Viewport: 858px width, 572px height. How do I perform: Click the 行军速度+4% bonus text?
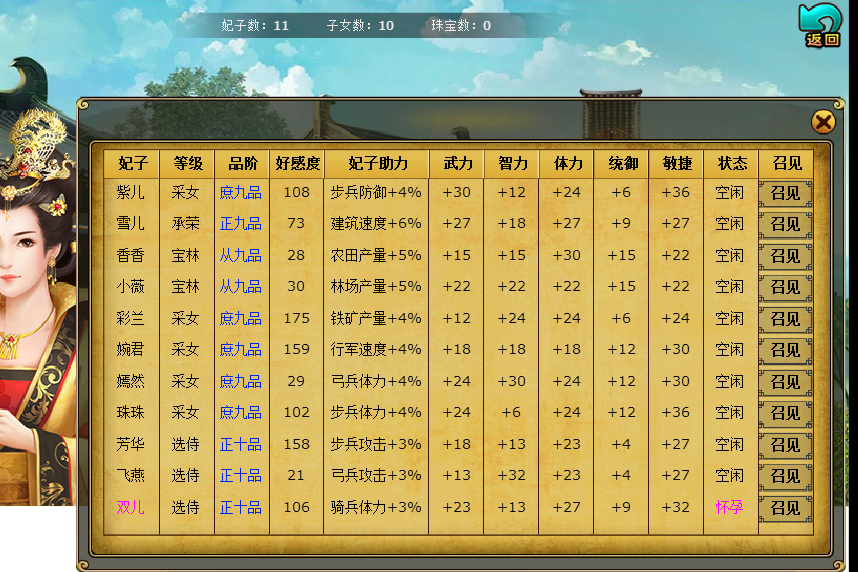(376, 350)
